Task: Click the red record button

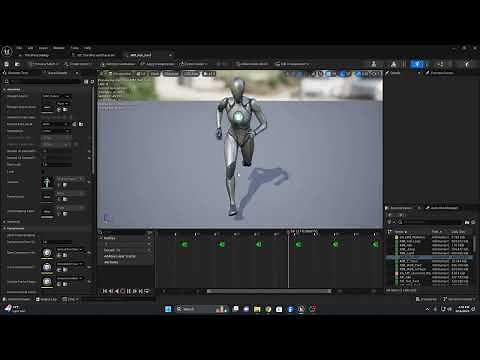Action: click(123, 291)
